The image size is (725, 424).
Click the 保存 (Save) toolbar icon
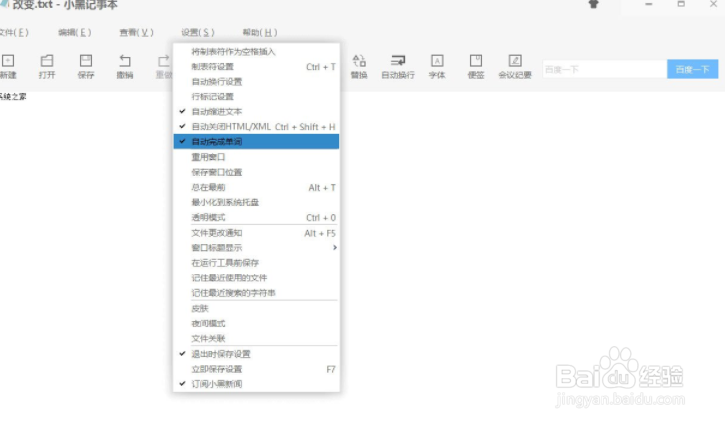tap(86, 66)
